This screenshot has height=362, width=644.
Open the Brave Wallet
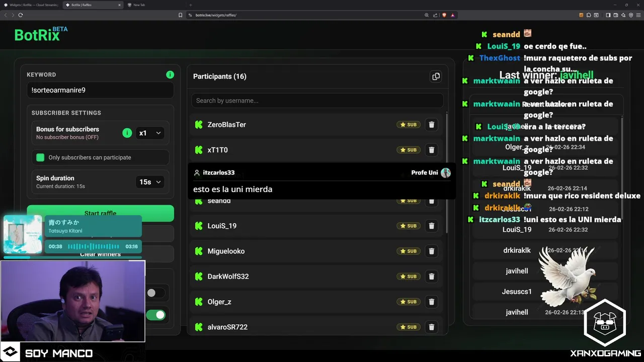tap(616, 15)
